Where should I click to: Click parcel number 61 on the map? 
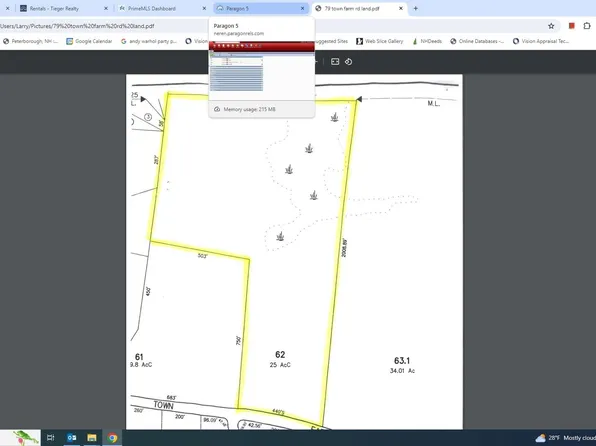coord(139,357)
